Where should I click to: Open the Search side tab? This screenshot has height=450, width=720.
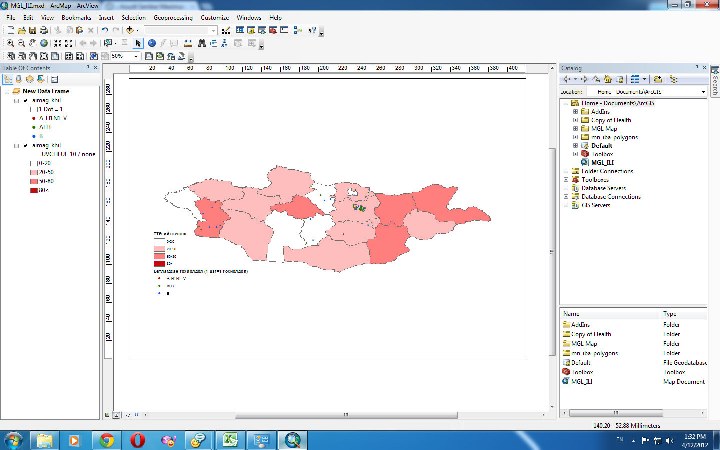(x=715, y=81)
